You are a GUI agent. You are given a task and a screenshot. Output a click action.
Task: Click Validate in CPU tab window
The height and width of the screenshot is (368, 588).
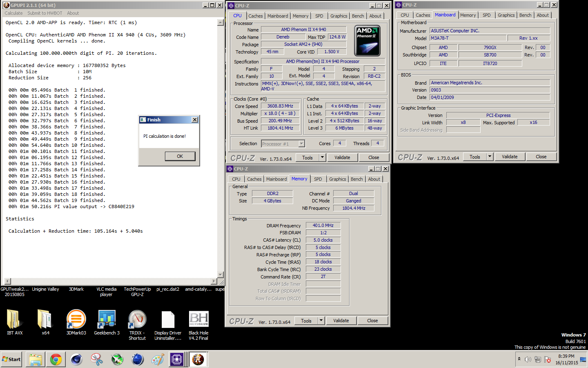click(342, 157)
